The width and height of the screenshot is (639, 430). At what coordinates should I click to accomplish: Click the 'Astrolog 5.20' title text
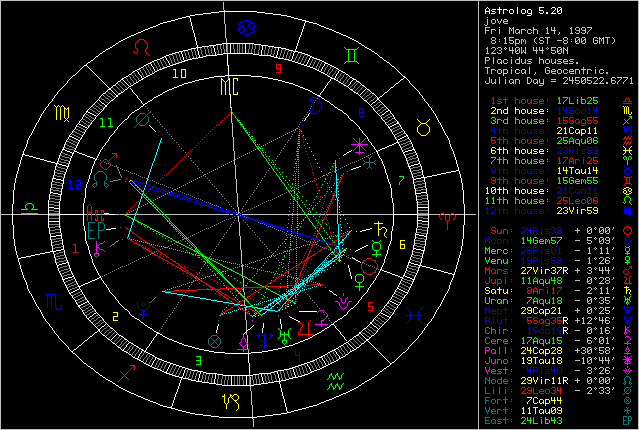point(523,11)
